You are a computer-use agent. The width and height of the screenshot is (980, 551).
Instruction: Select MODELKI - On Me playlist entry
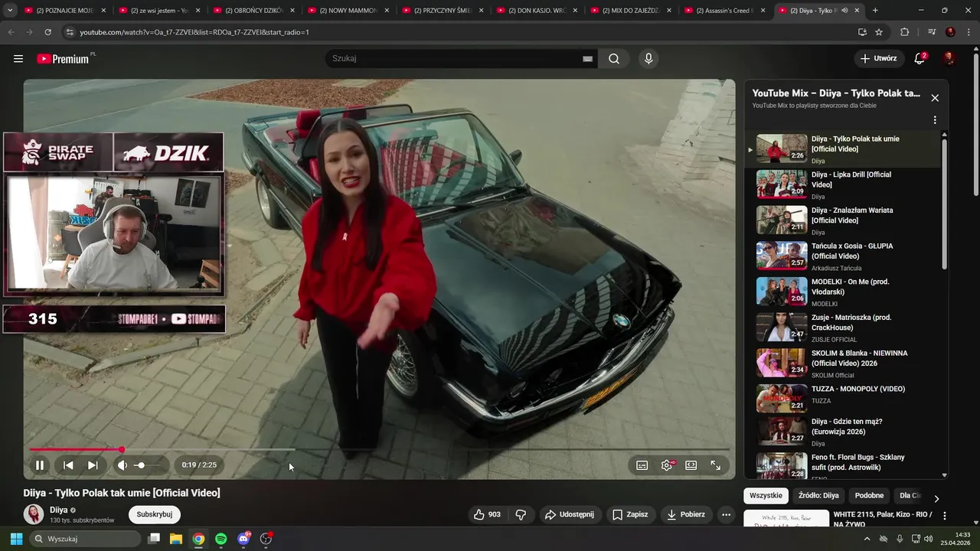pyautogui.click(x=841, y=292)
